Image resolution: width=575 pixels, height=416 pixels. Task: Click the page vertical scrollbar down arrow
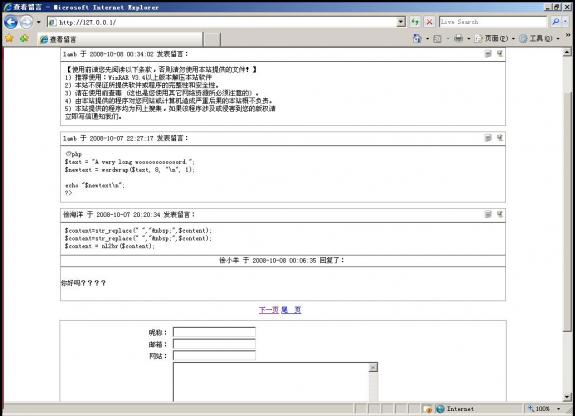point(567,397)
